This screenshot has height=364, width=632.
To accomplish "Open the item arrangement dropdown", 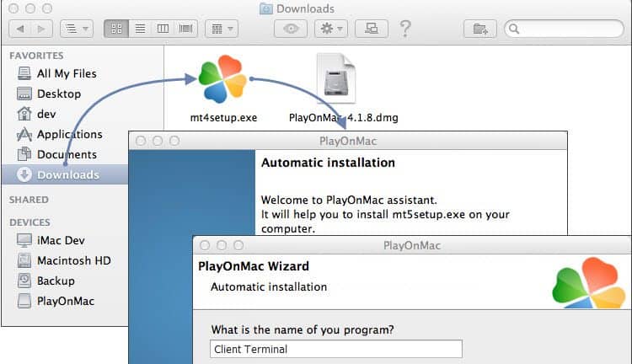I will pyautogui.click(x=222, y=29).
